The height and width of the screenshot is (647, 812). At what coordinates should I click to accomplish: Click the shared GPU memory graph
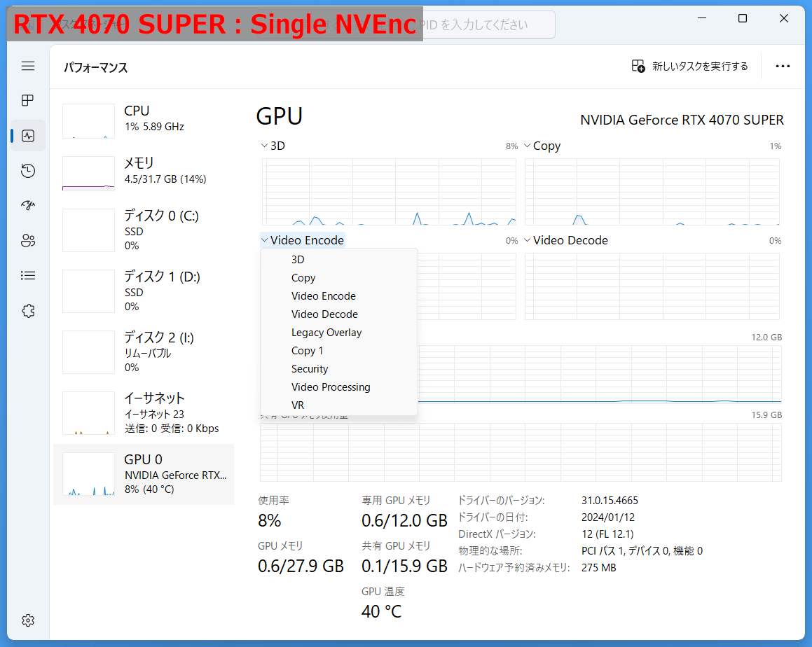521,452
